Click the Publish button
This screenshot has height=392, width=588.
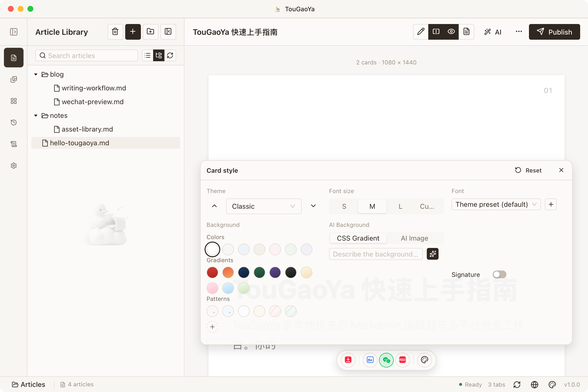pyautogui.click(x=554, y=32)
